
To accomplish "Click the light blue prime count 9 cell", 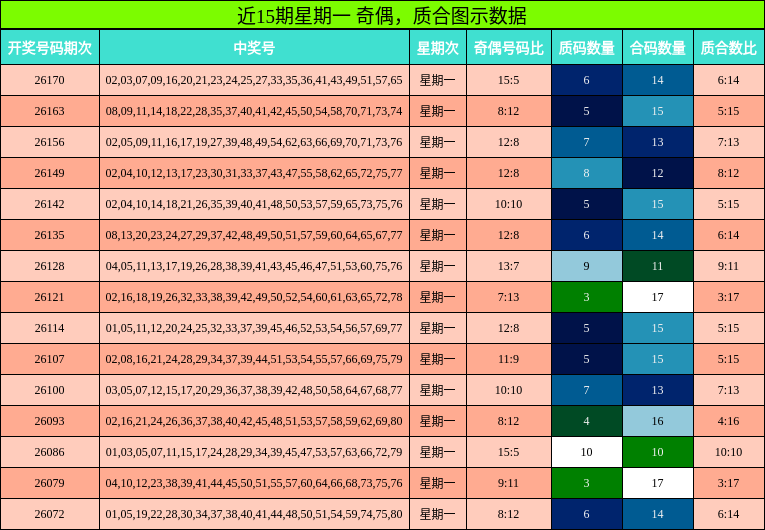I will pos(587,266).
